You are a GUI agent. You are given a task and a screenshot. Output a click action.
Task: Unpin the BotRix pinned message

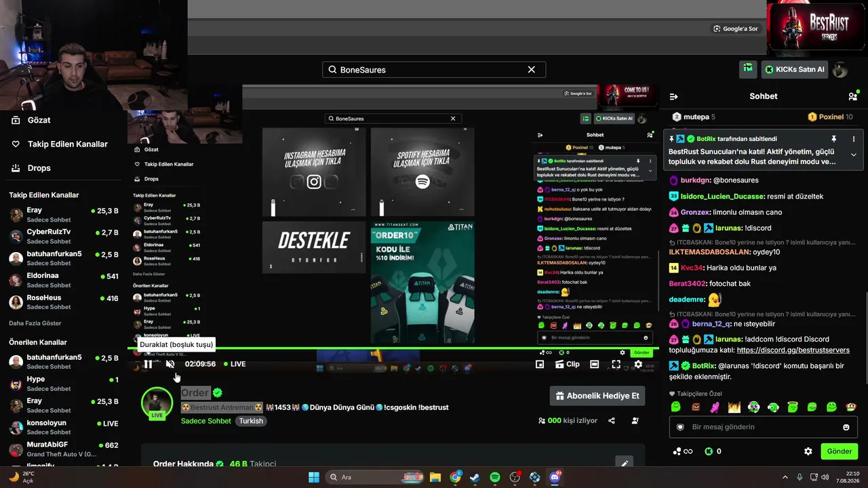tap(834, 139)
